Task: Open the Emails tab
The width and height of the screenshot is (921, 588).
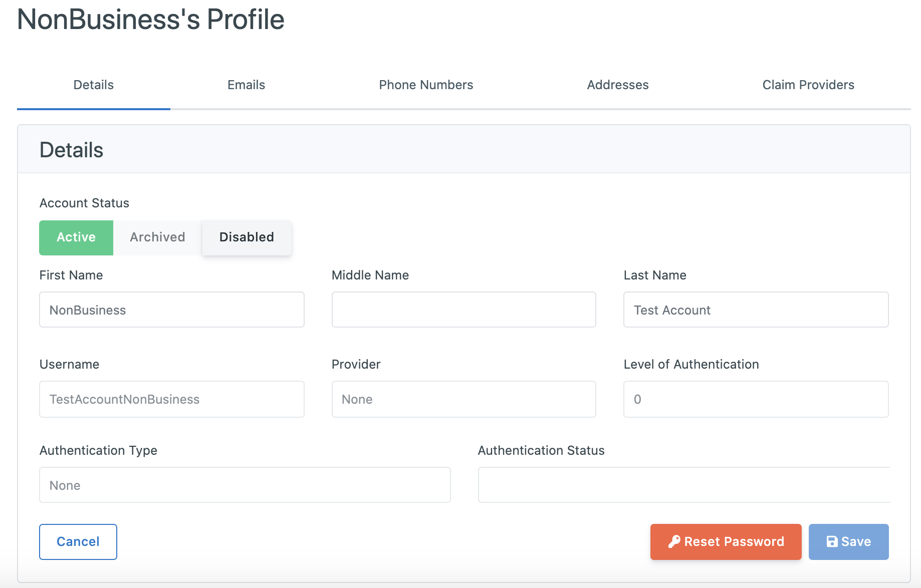Action: coord(246,85)
